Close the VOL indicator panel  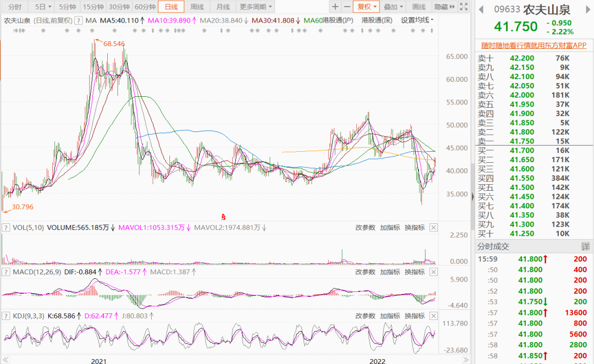click(x=434, y=228)
